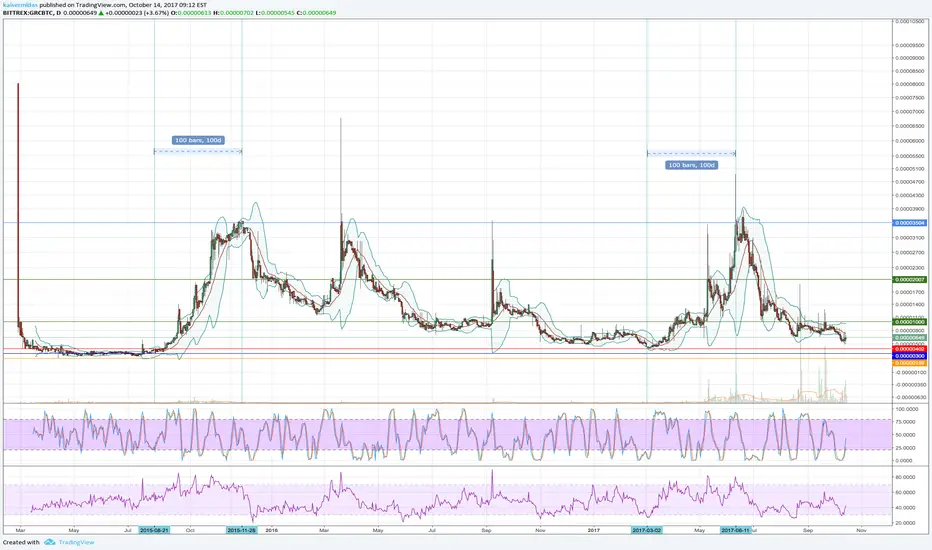Click the 2016 year label on time axis
Viewport: 932px width, 550px height.
pyautogui.click(x=272, y=530)
